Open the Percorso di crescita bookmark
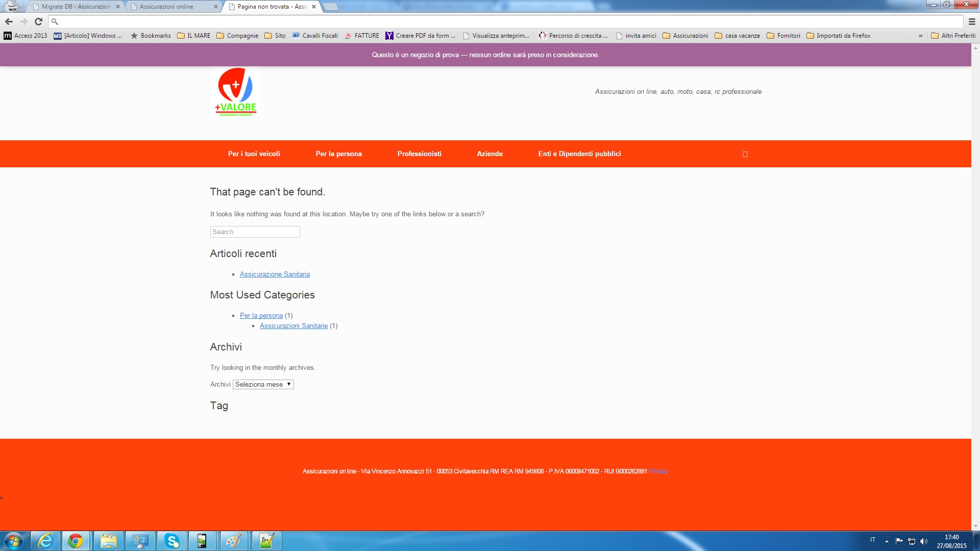This screenshot has width=980, height=551. 573,36
